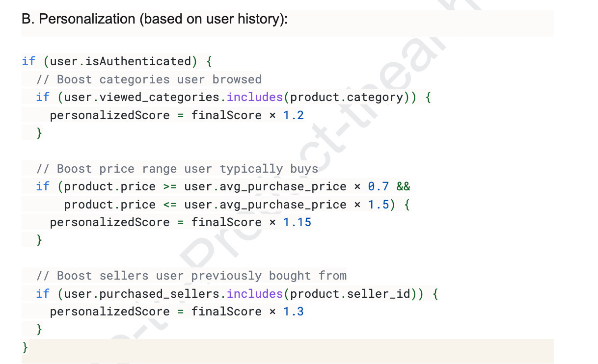Click the includes method after purchased_sellers
The image size is (598, 364).
pos(254,294)
